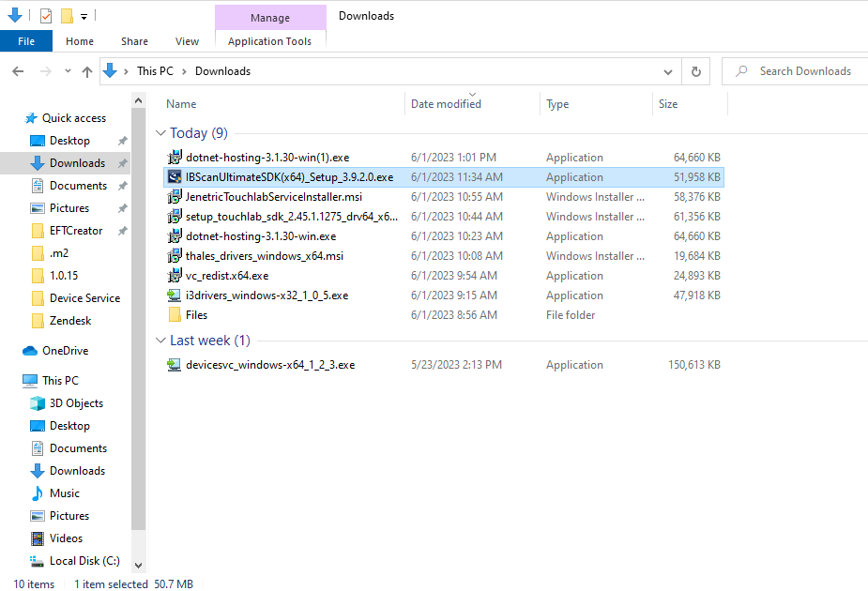Open the Manage tab under Application Tools

pos(270,17)
